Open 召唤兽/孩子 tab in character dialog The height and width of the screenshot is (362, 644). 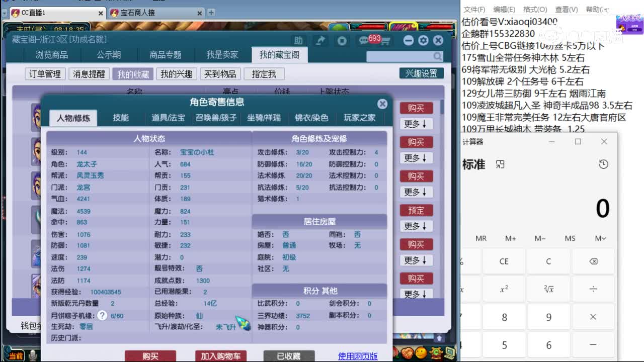click(216, 118)
